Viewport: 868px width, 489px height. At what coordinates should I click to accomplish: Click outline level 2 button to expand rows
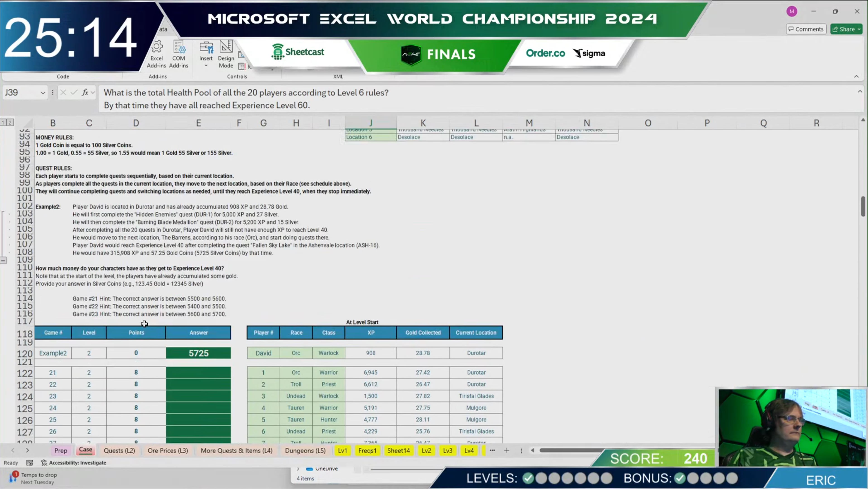point(10,122)
